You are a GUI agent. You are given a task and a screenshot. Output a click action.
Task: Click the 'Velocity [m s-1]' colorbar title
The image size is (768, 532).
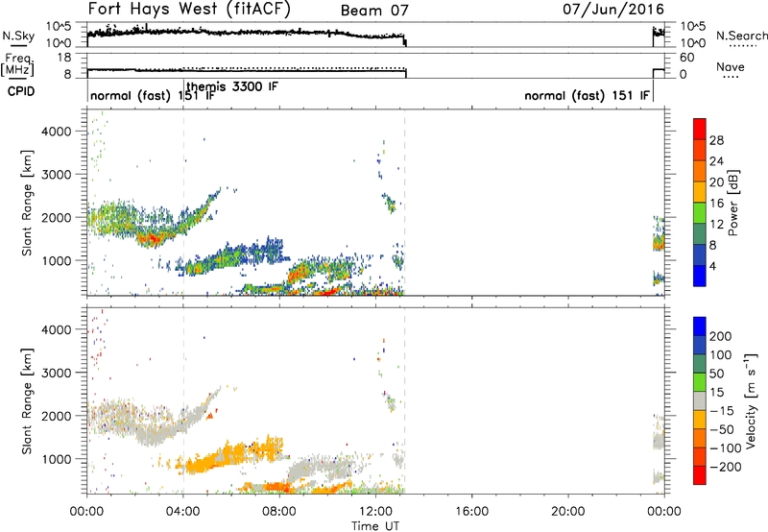click(751, 400)
